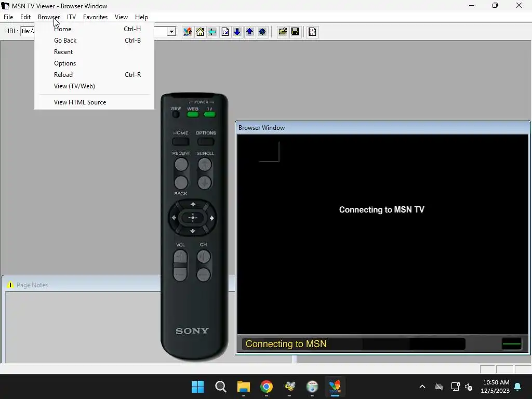The height and width of the screenshot is (399, 532).
Task: Open the View menu in menu bar
Action: [x=121, y=17]
